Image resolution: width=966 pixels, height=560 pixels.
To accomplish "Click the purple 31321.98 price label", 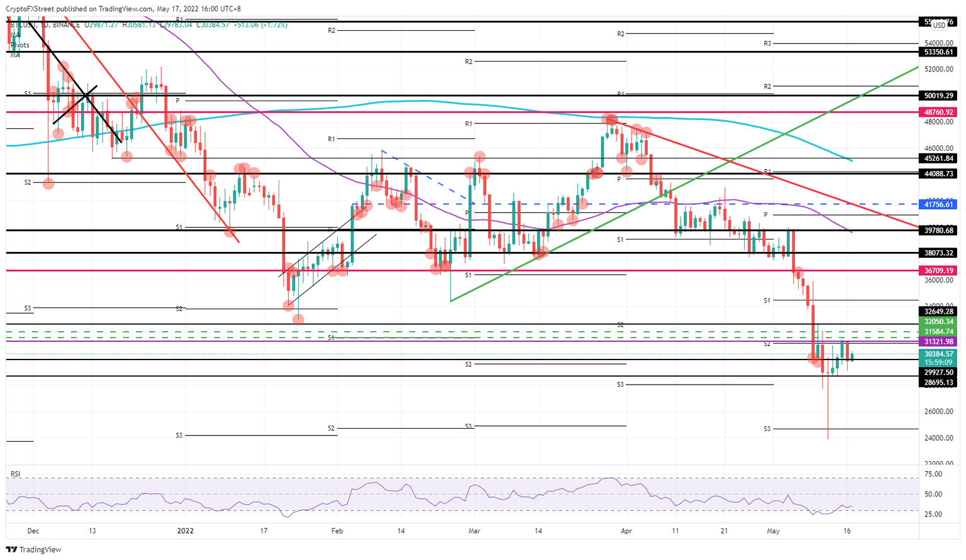I will [940, 341].
